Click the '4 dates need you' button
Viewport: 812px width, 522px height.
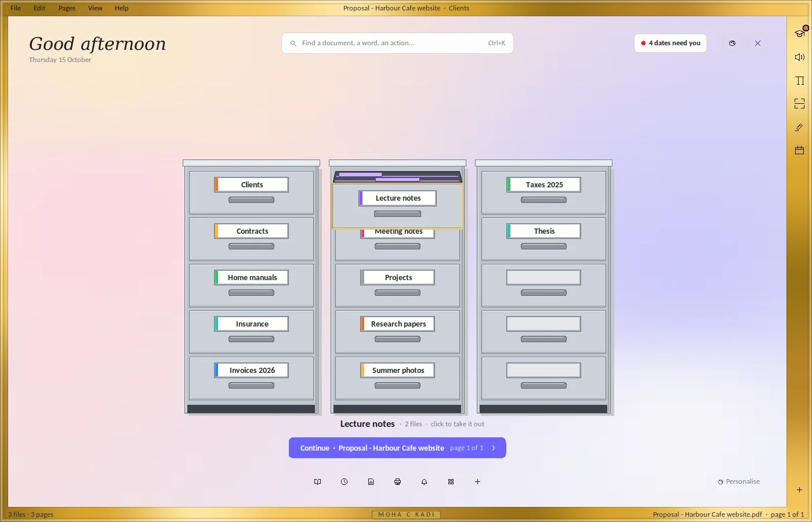point(670,43)
